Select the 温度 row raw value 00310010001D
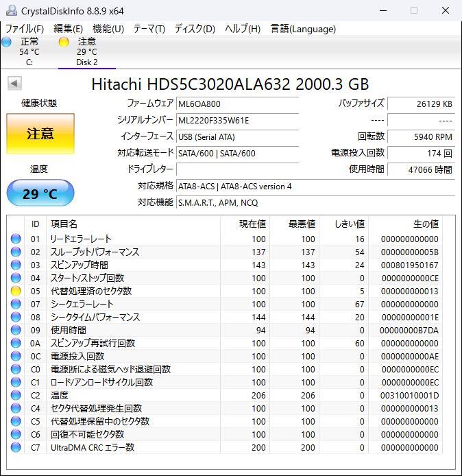Screen dimensions: 462x476 pyautogui.click(x=409, y=395)
